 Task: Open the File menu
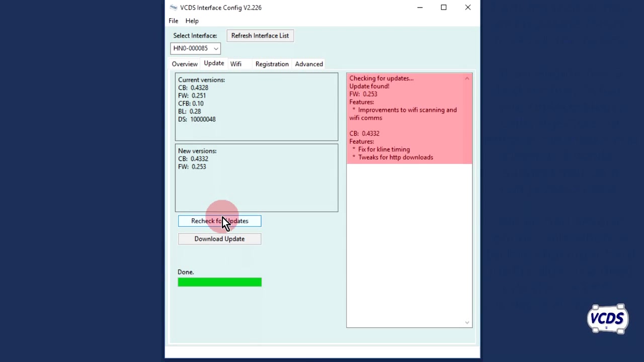coord(173,21)
